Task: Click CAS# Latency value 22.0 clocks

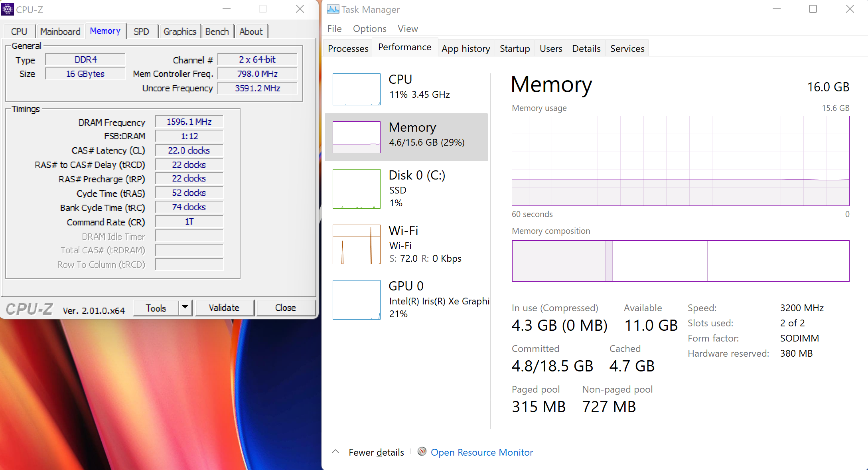Action: coord(189,150)
